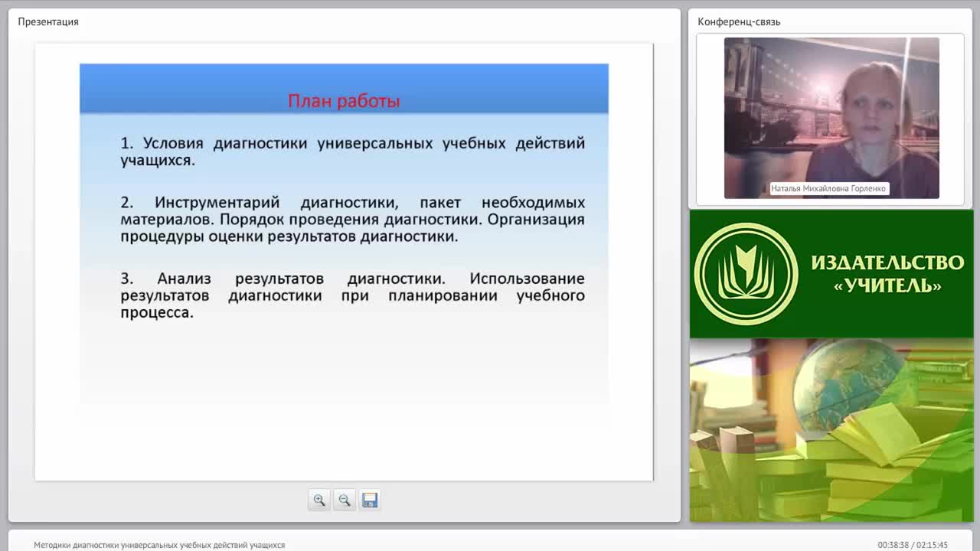
Task: Click plan item 2 about Инструментарий диагностики
Action: 353,220
